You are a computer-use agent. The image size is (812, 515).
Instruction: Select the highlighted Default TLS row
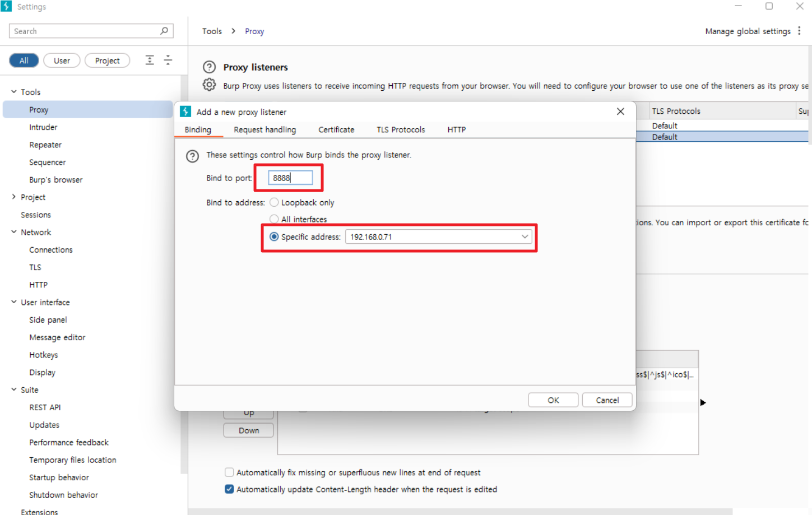(x=723, y=137)
